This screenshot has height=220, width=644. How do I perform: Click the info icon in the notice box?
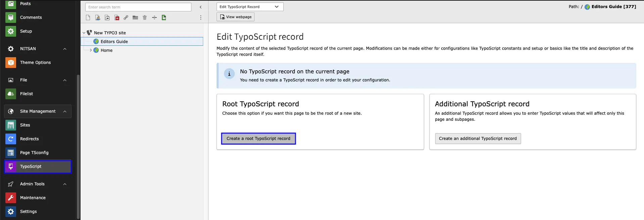pyautogui.click(x=229, y=74)
